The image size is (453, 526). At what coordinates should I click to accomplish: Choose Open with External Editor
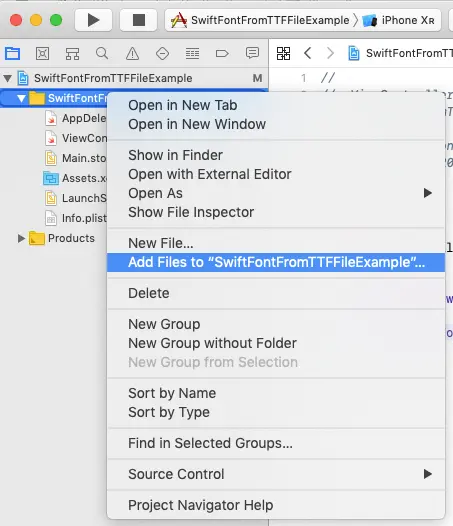pyautogui.click(x=276, y=174)
